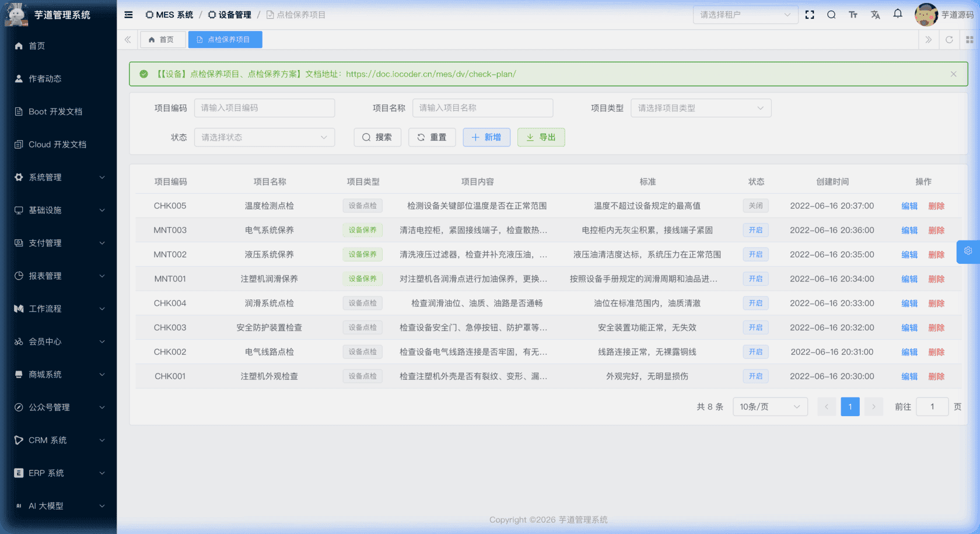Open the 项目类型 dropdown selector

[x=701, y=108]
